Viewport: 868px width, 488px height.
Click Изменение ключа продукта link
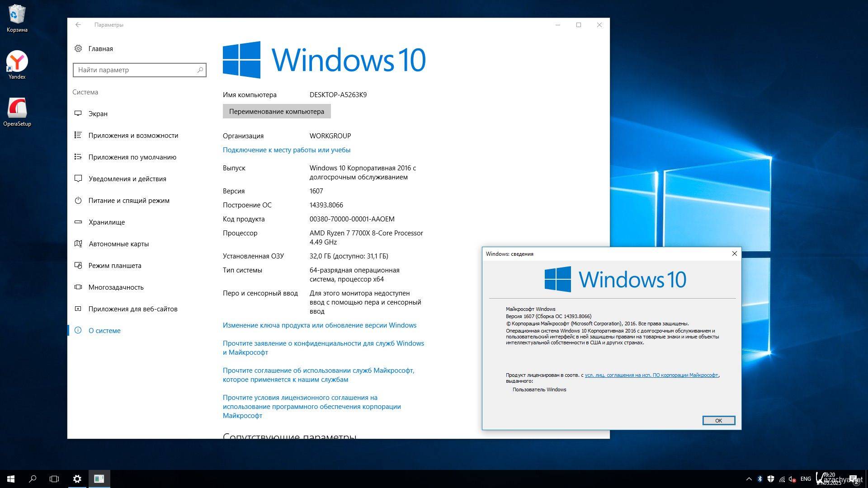click(x=319, y=325)
